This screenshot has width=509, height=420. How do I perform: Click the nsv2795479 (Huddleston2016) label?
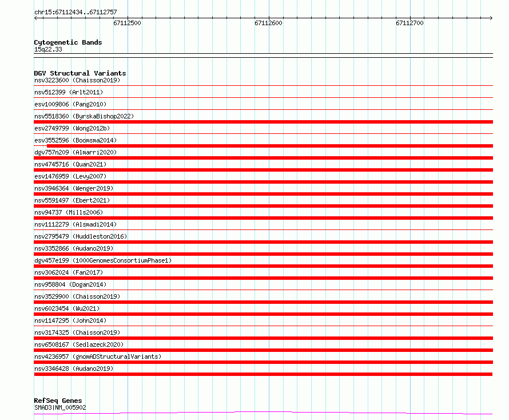[81, 236]
